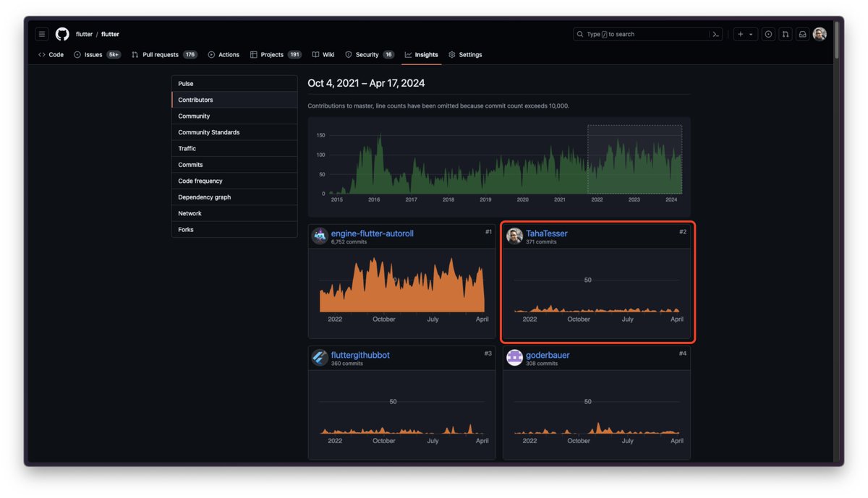Screen dimensions: 868x498
Task: Click the fluttergithubbot avatar
Action: [320, 358]
